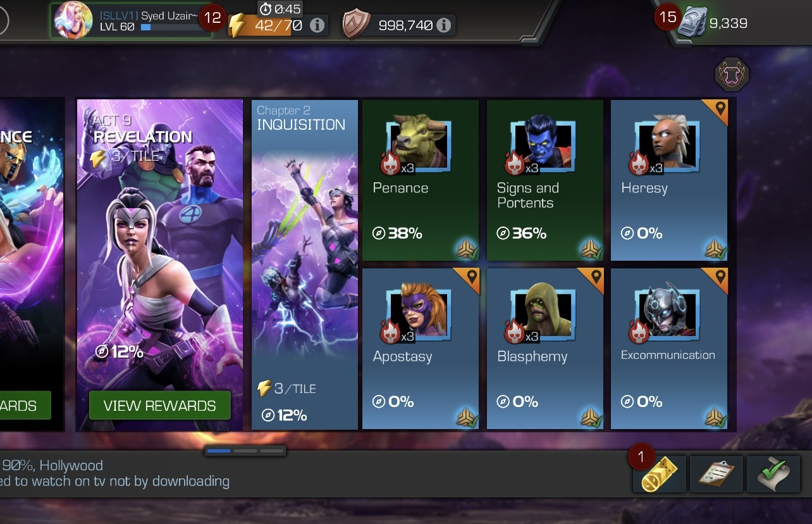The width and height of the screenshot is (812, 524).
Task: Open the units currency icon showing 9,339
Action: [692, 23]
